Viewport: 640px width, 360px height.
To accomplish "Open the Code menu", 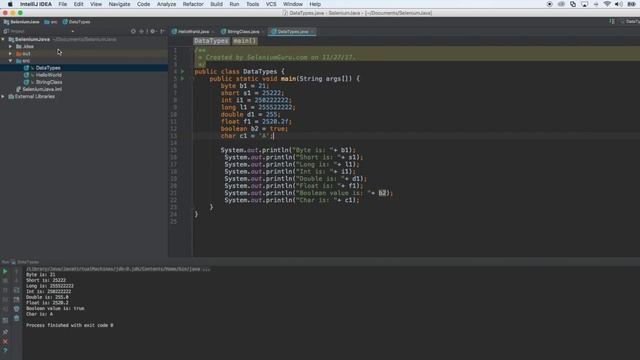I will point(143,4).
